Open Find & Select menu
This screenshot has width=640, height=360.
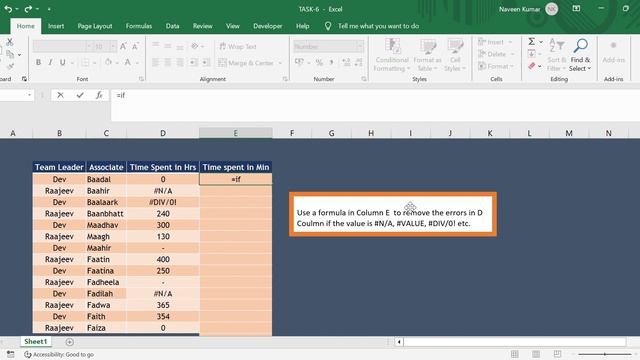[580, 55]
